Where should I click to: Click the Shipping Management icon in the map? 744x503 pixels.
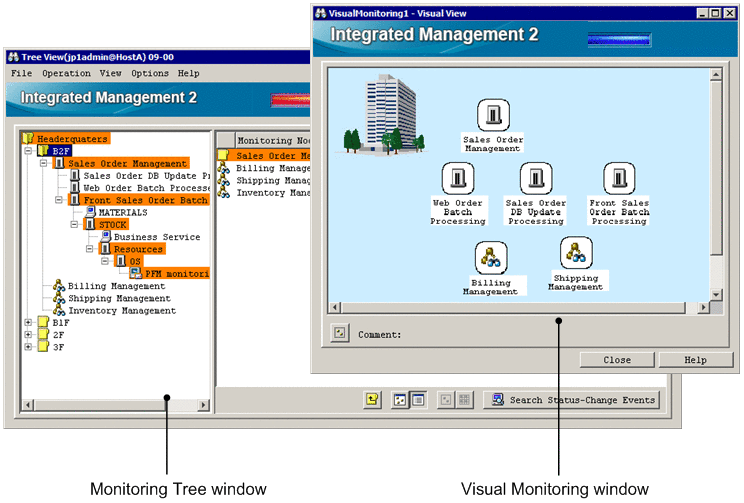pyautogui.click(x=575, y=252)
